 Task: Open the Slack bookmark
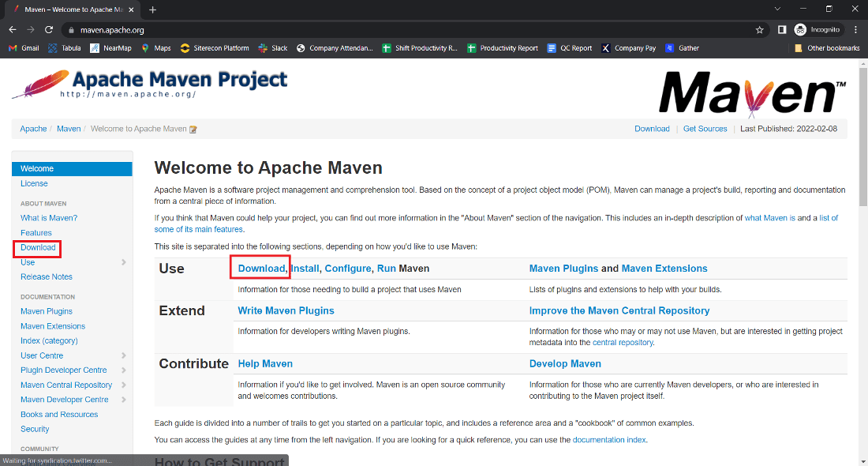272,47
